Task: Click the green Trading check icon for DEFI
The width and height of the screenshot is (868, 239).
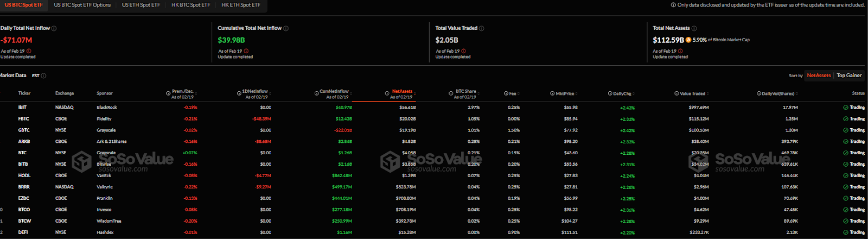Action: (846, 232)
